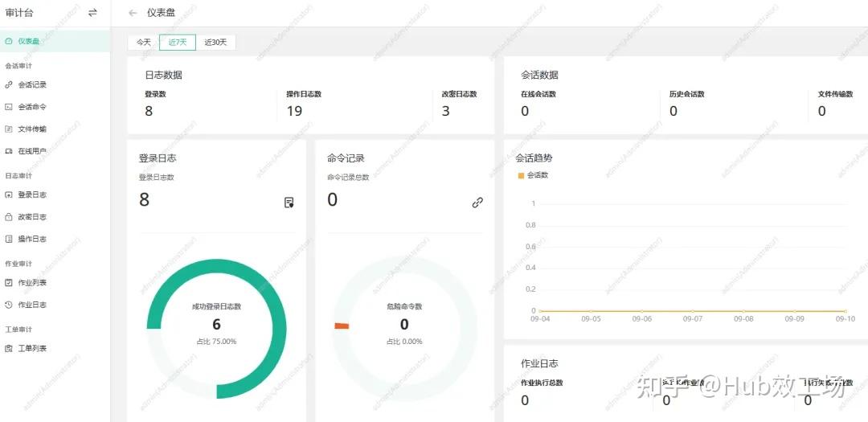This screenshot has width=868, height=422.
Task: Click the 会话命令 terminal icon
Action: (9, 107)
